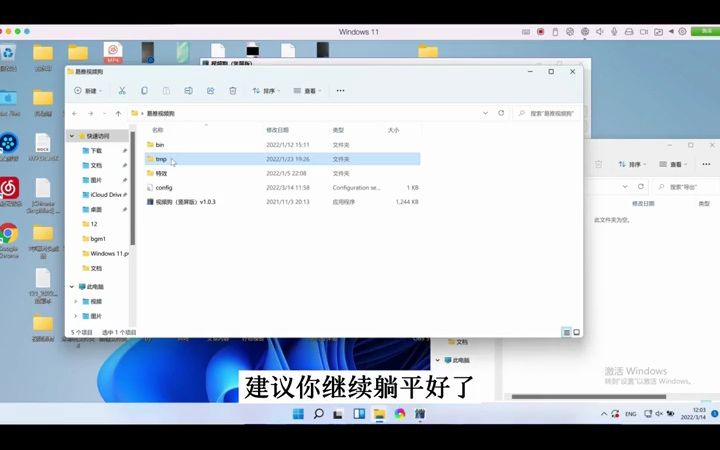
Task: Select the v1.0.3 application file row
Action: click(x=282, y=202)
